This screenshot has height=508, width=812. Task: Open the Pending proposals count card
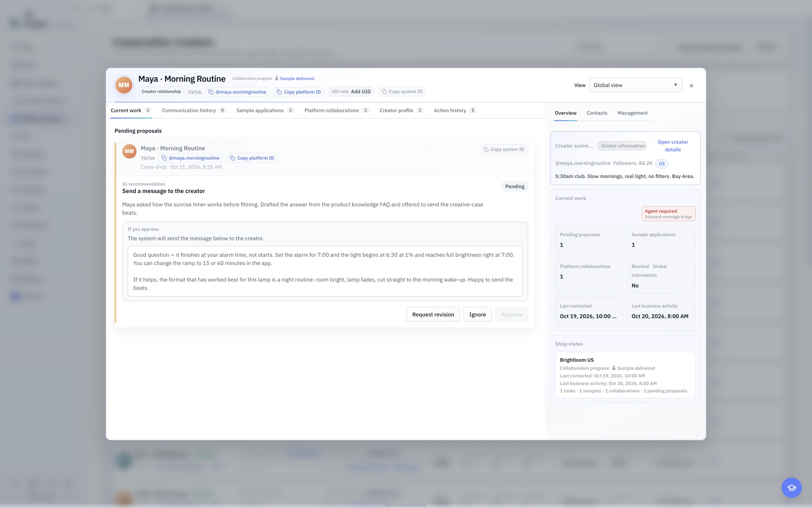click(589, 240)
